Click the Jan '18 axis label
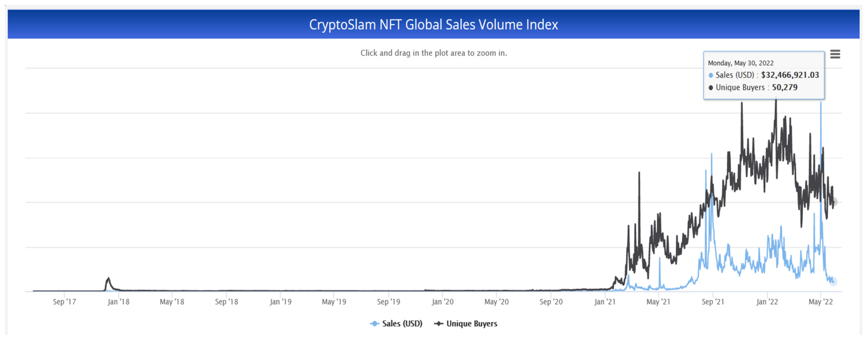868x342 pixels. tap(118, 302)
